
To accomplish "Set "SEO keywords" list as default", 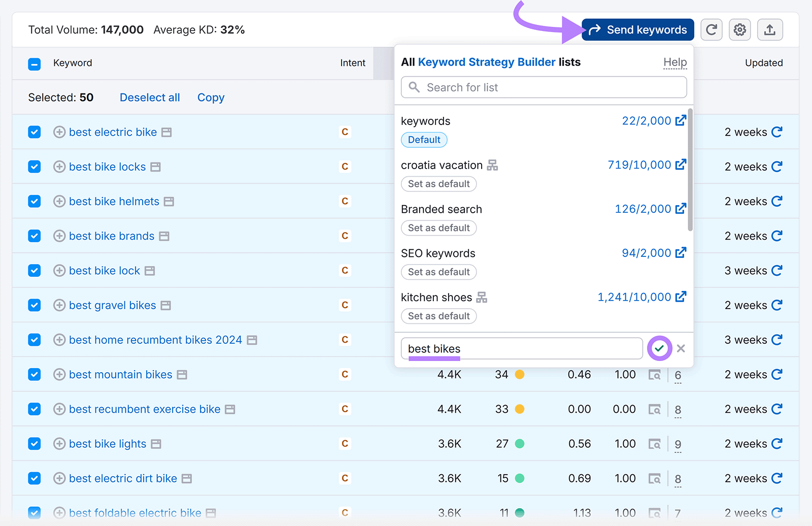I will point(438,272).
